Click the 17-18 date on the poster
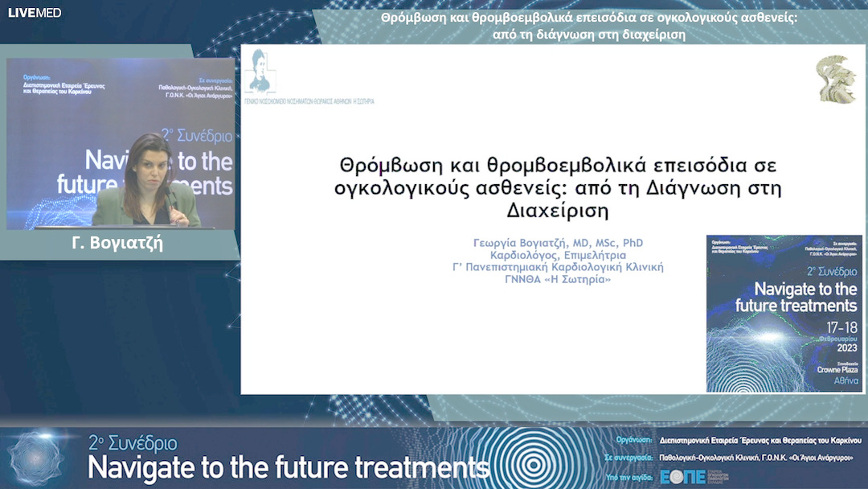 [836, 330]
